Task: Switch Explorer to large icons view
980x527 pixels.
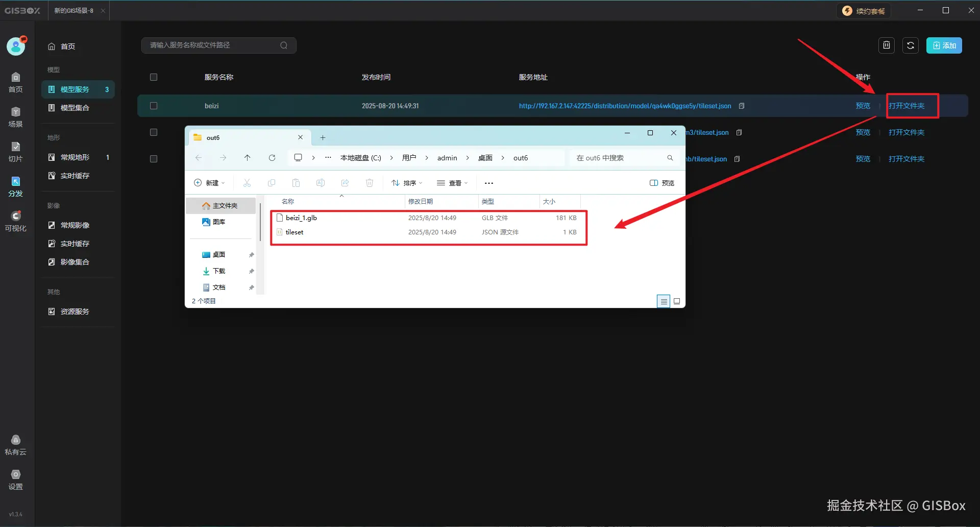Action: click(677, 301)
